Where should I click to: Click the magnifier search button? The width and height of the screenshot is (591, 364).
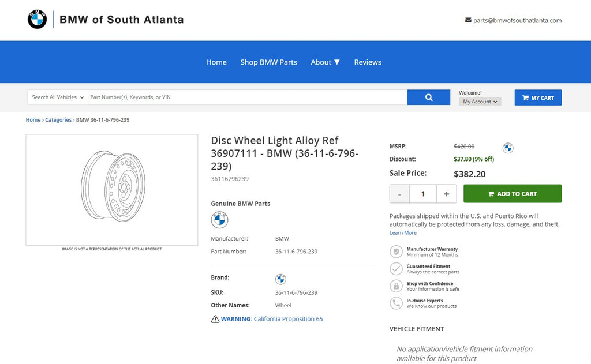pos(428,97)
